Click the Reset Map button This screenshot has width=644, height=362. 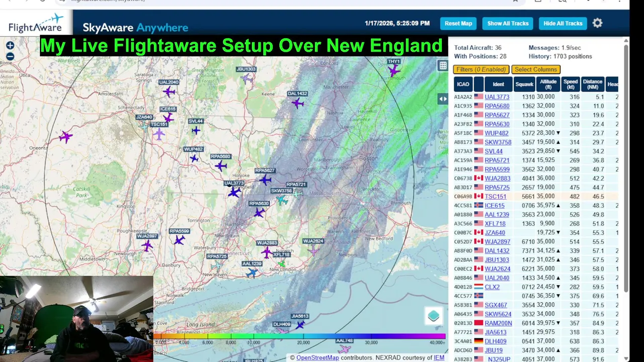point(458,23)
